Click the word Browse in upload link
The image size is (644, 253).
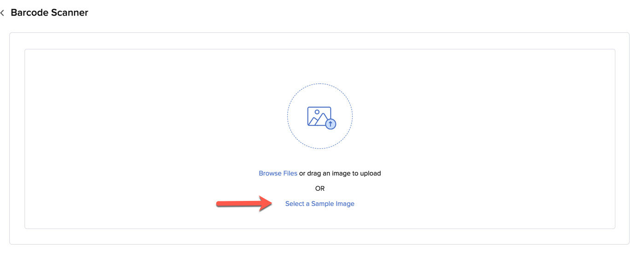pyautogui.click(x=270, y=173)
